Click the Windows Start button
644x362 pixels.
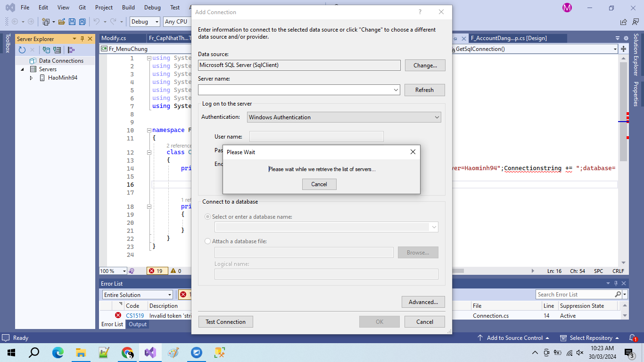(x=11, y=353)
